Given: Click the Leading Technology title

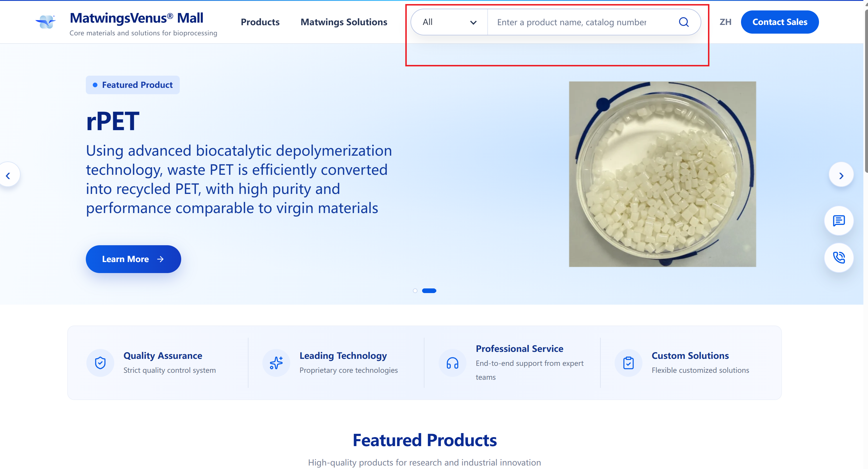Looking at the screenshot, I should tap(343, 355).
